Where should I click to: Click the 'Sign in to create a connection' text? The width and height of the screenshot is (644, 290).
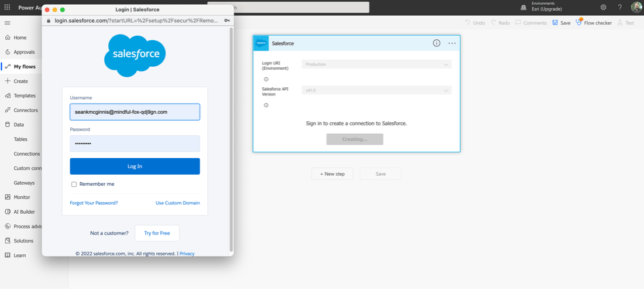(357, 123)
